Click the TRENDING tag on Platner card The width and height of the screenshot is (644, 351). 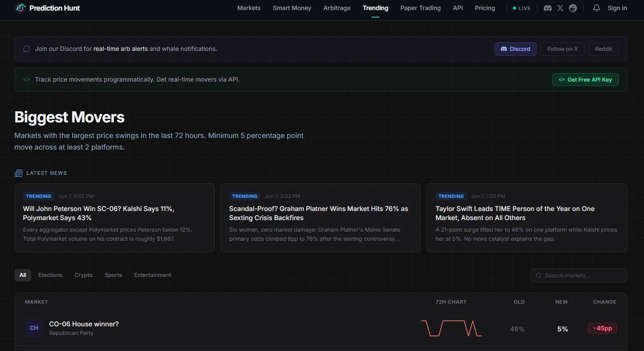245,196
